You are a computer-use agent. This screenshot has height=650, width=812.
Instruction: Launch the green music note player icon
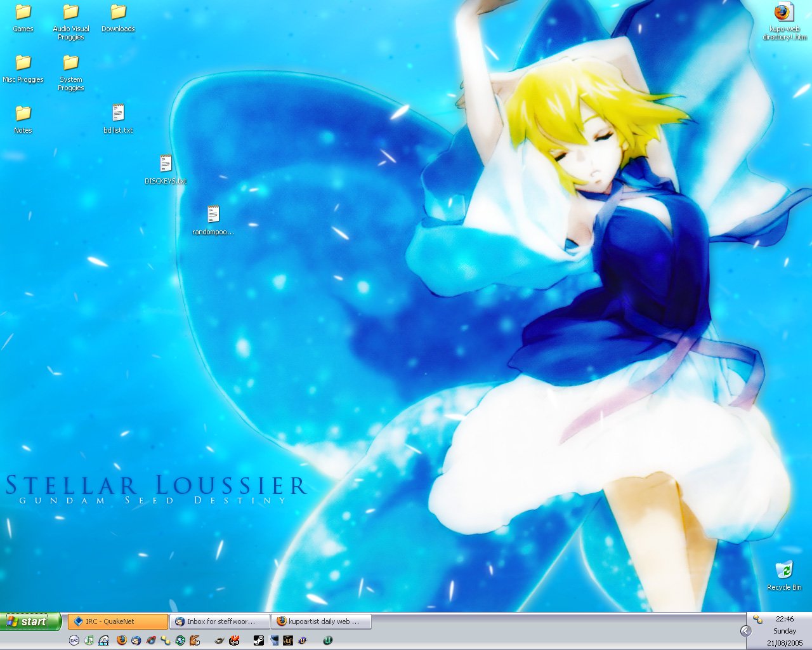pyautogui.click(x=89, y=640)
